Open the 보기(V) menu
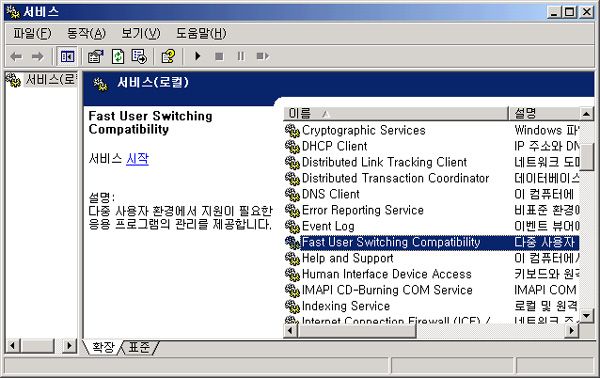The height and width of the screenshot is (378, 600). (x=140, y=34)
